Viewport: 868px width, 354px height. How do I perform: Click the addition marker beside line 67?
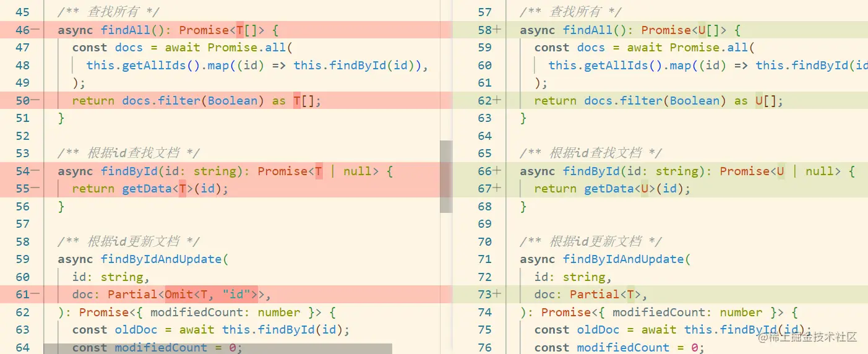pyautogui.click(x=498, y=189)
